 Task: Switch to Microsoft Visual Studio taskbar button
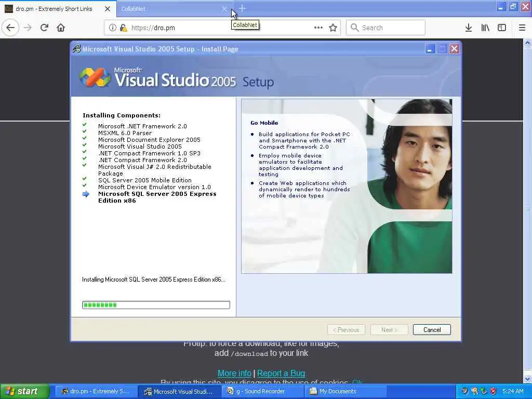[x=179, y=392]
